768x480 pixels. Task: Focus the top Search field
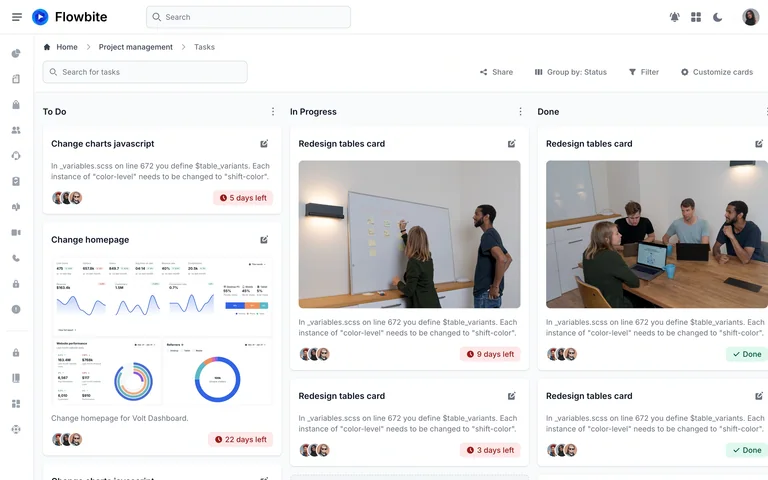tap(248, 17)
